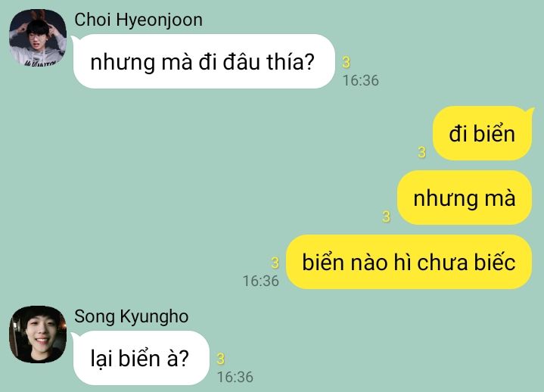Tap unread count 3 beside "biển nào hì chưa biếc"
544x392 pixels.
tap(275, 263)
